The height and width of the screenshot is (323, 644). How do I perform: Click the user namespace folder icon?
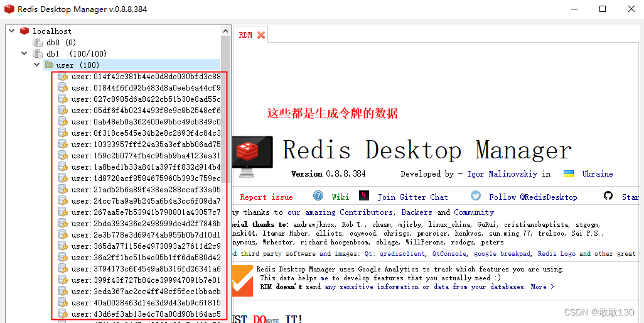click(49, 65)
